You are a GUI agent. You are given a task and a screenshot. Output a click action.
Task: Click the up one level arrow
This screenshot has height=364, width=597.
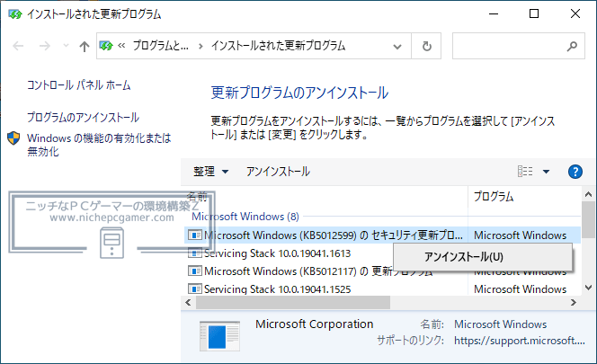tap(85, 46)
